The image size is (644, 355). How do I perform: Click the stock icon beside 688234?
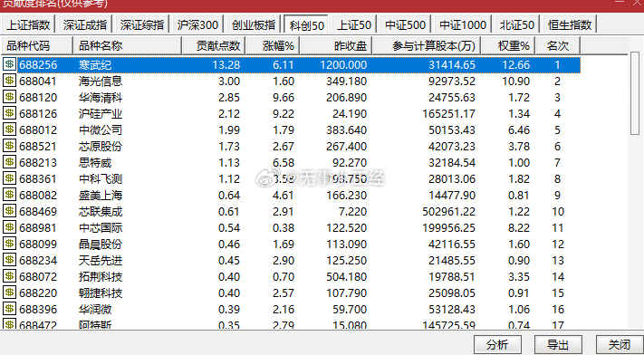pos(9,260)
